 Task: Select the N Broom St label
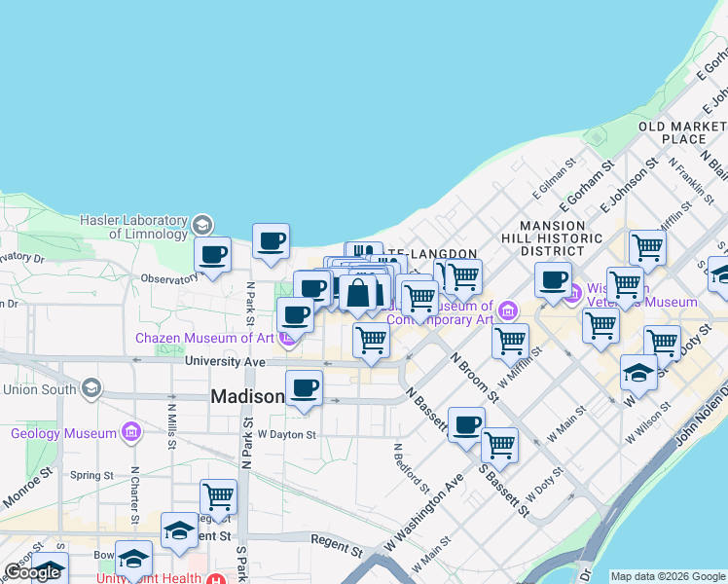click(475, 378)
